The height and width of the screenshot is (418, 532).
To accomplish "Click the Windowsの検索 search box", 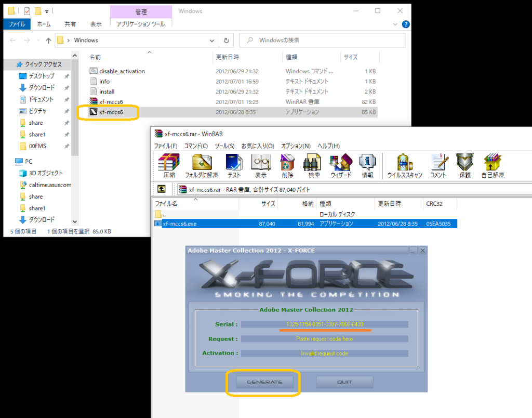I will [322, 41].
